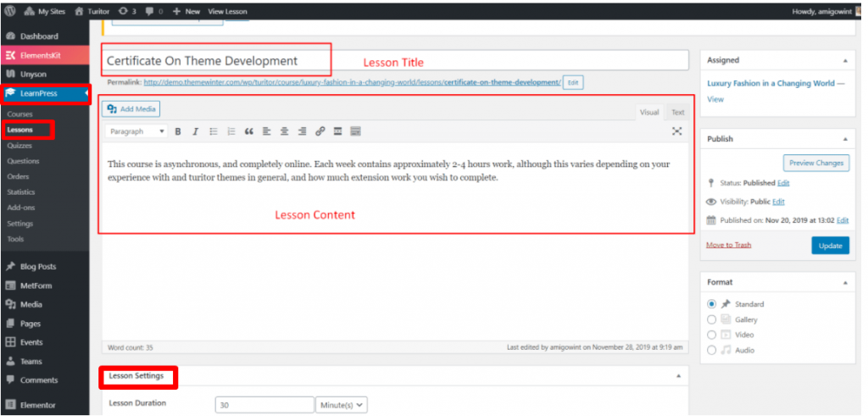
Task: Click the insert link icon
Action: (320, 131)
